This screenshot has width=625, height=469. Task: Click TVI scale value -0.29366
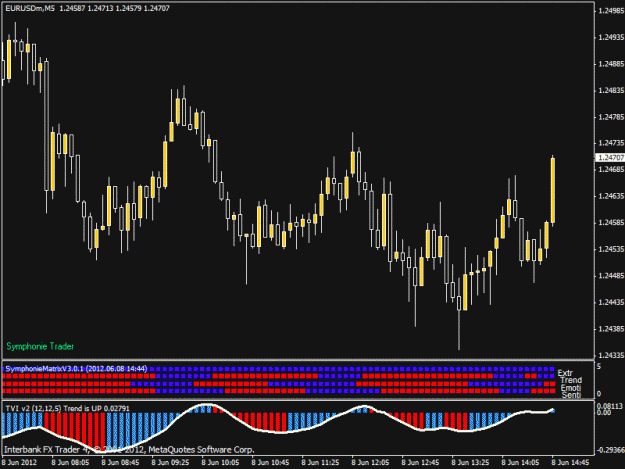(x=610, y=450)
